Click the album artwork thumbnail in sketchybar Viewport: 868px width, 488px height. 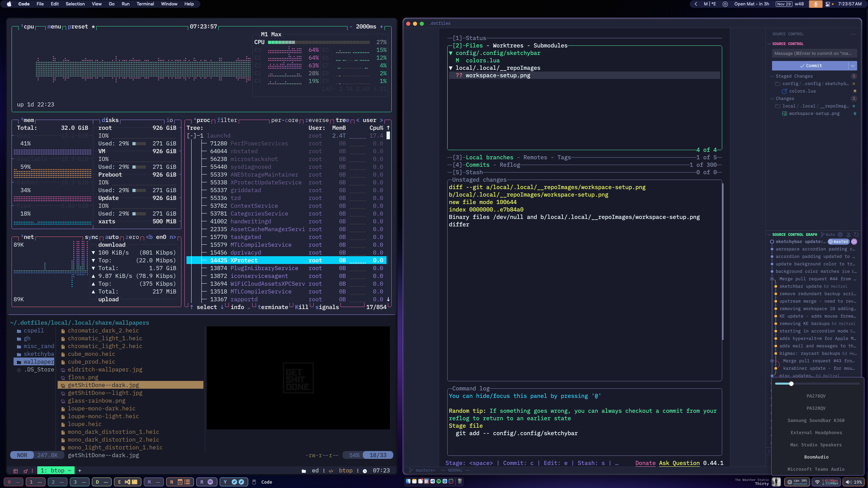click(776, 482)
